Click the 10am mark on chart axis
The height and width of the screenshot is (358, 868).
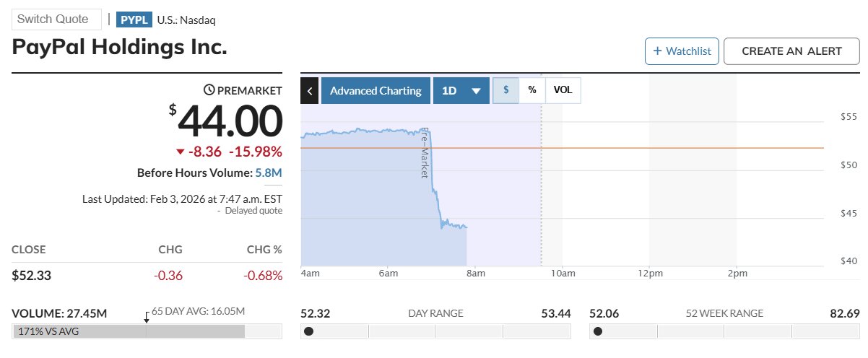(x=563, y=273)
